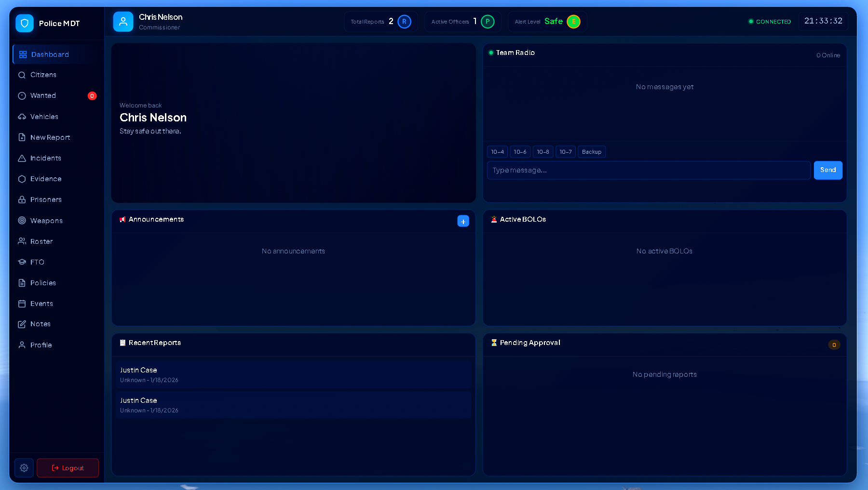Screen dimensions: 868x490
Task: Click the yellow Alert Level badge
Action: [x=573, y=22]
